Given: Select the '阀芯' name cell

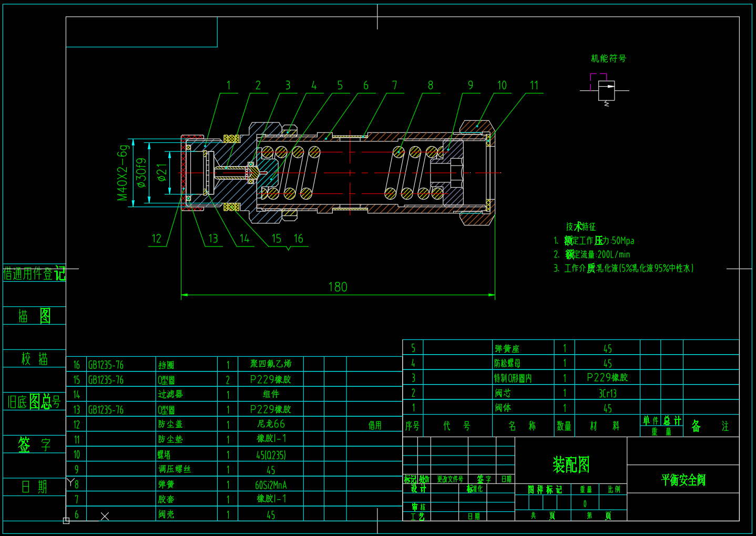Looking at the screenshot, I should pyautogui.click(x=503, y=393).
